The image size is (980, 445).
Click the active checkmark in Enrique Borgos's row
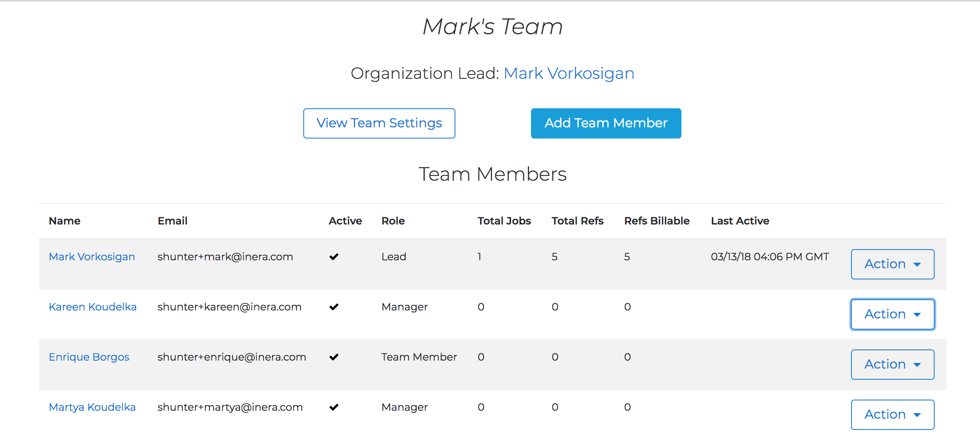(334, 357)
